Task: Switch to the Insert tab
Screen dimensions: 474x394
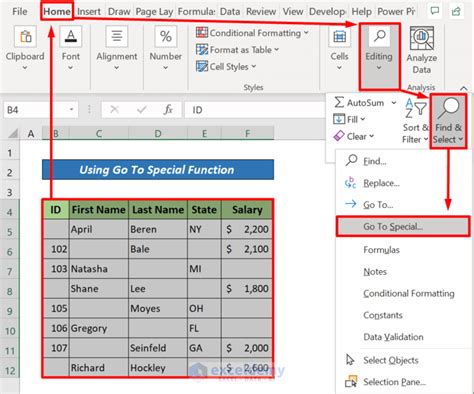Action: point(89,11)
